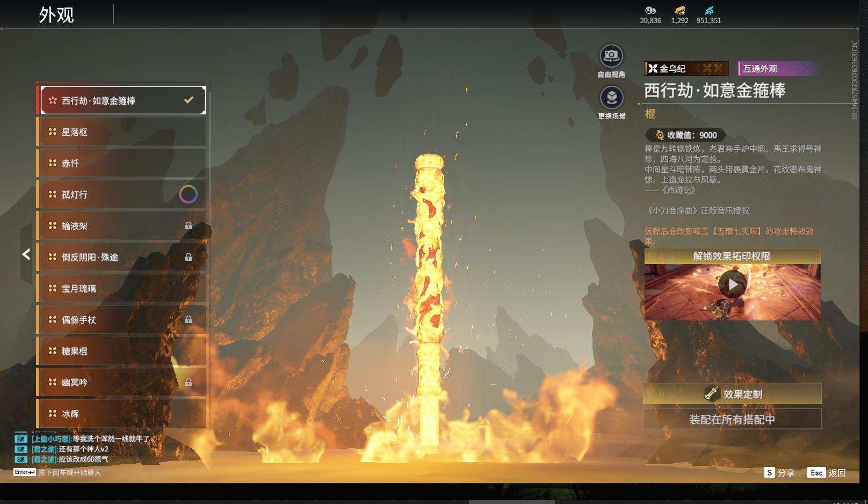Image resolution: width=868 pixels, height=504 pixels.
Task: Click the gold ticket icon above 1,292
Action: click(680, 10)
